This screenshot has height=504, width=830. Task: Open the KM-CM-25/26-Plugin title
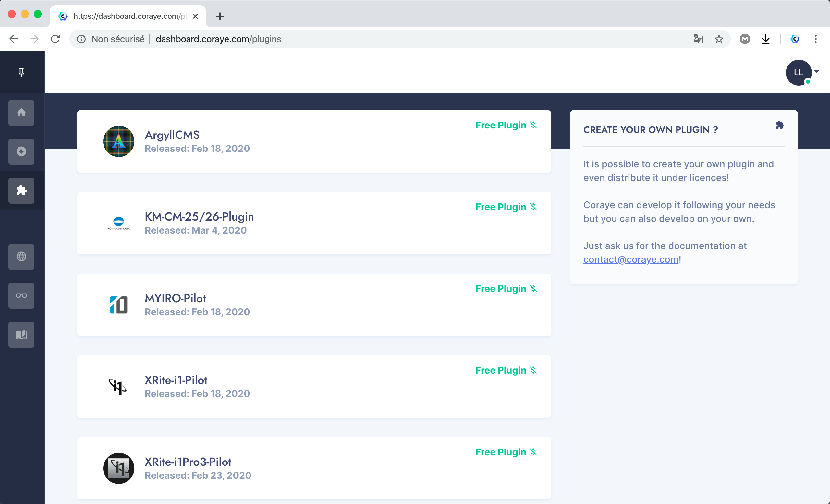click(200, 216)
